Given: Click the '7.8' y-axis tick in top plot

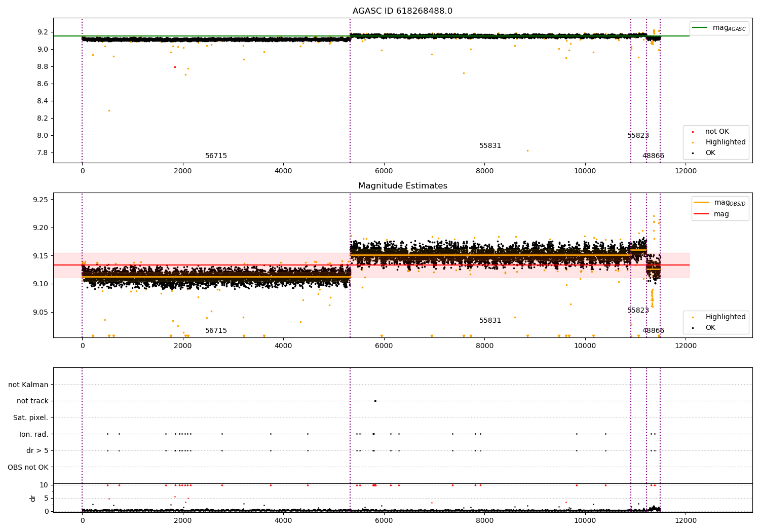Looking at the screenshot, I should pyautogui.click(x=43, y=153).
